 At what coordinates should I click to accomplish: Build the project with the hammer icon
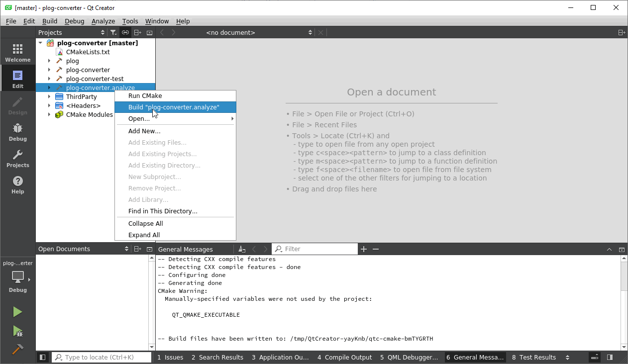[17, 349]
